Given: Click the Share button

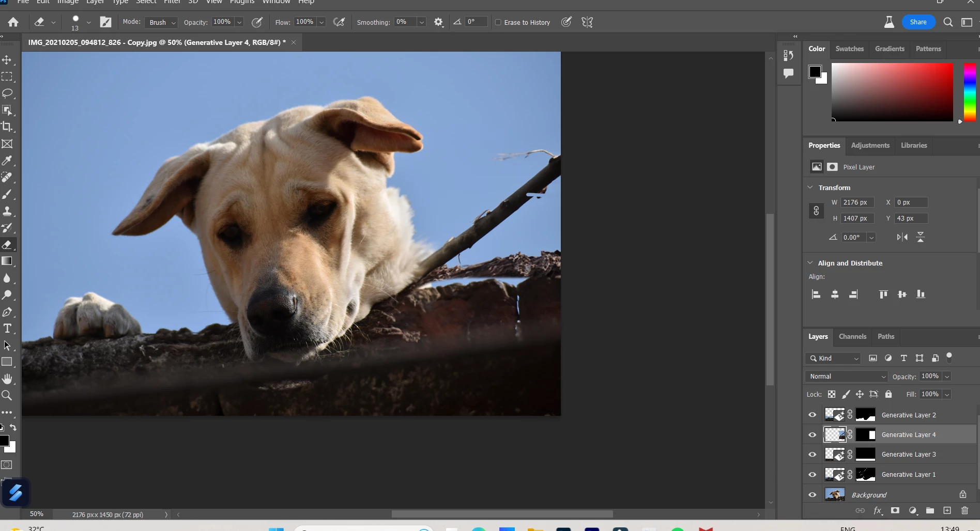Looking at the screenshot, I should [918, 22].
